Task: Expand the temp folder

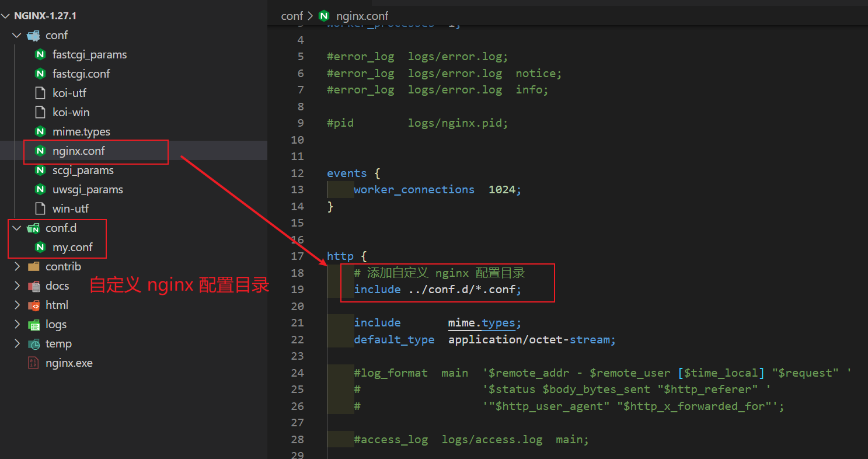Action: pyautogui.click(x=17, y=343)
